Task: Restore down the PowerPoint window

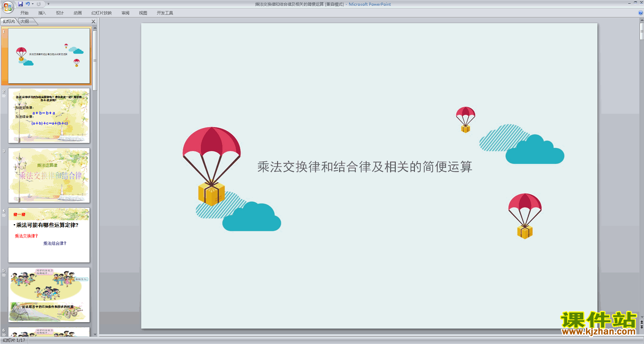Action: pyautogui.click(x=635, y=3)
